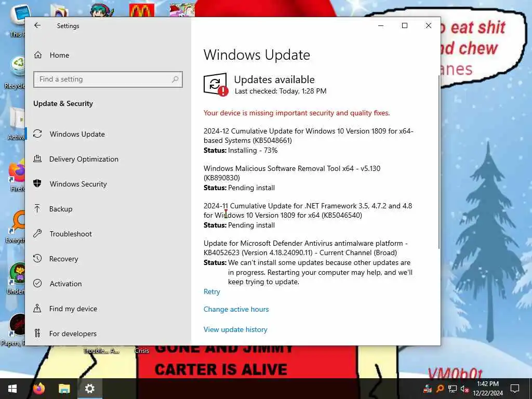This screenshot has height=399, width=532.
Task: Click the muted volume tray icon
Action: point(464,389)
